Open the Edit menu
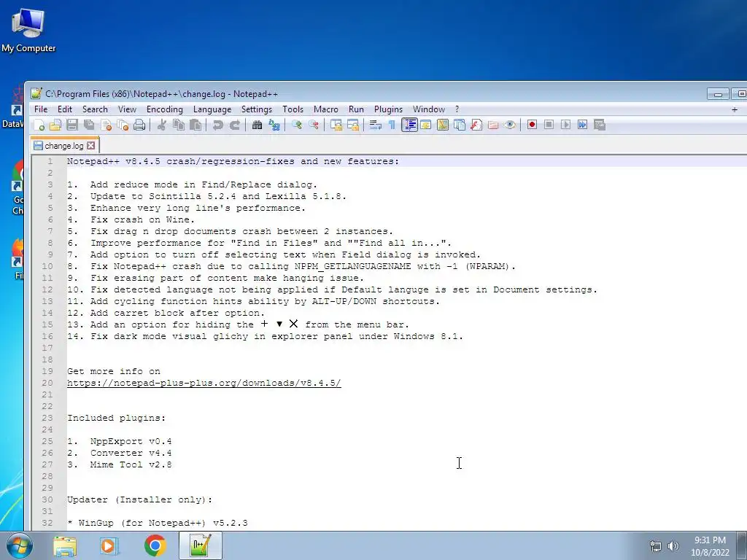The image size is (747, 560). pyautogui.click(x=65, y=109)
